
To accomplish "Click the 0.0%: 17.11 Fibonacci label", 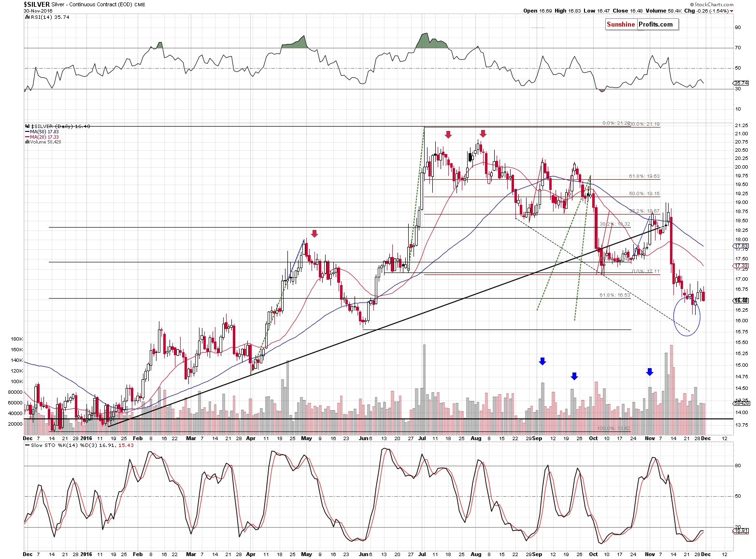I will [x=646, y=272].
